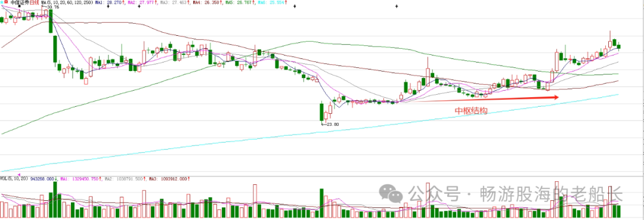Select the MA5 26.767 value
The width and height of the screenshot is (644, 220).
(244, 2)
